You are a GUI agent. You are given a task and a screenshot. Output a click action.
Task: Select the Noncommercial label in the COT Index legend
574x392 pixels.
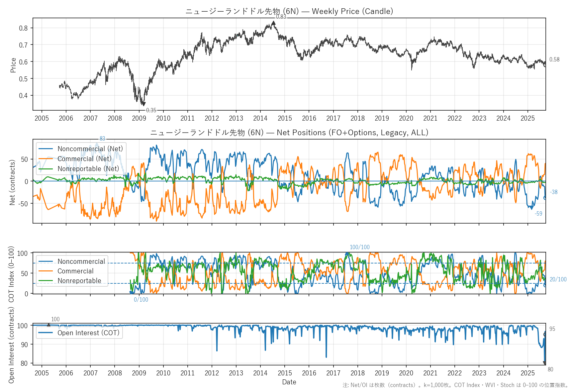[81, 261]
